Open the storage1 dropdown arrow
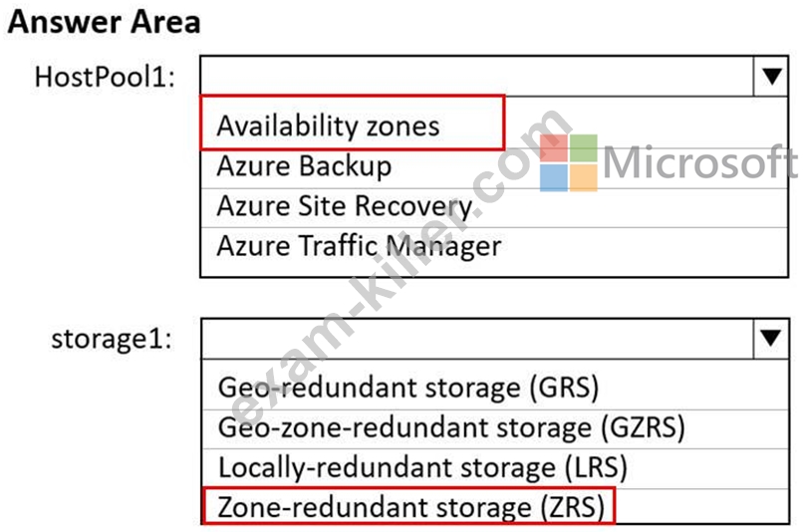The width and height of the screenshot is (803, 532). pyautogui.click(x=771, y=339)
